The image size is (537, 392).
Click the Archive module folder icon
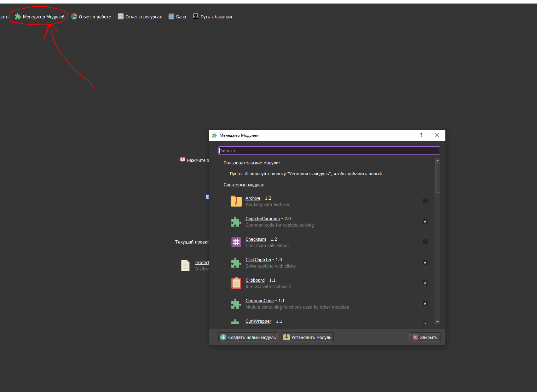click(x=236, y=201)
